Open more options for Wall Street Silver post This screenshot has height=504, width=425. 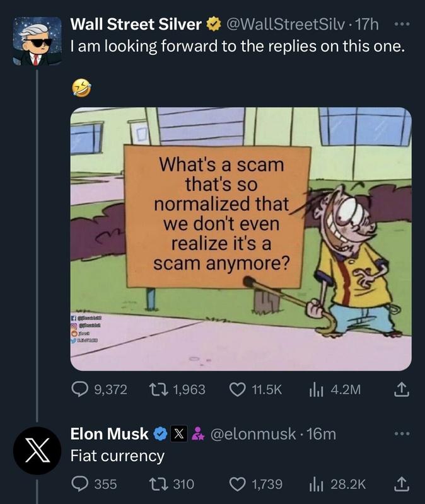click(x=400, y=25)
